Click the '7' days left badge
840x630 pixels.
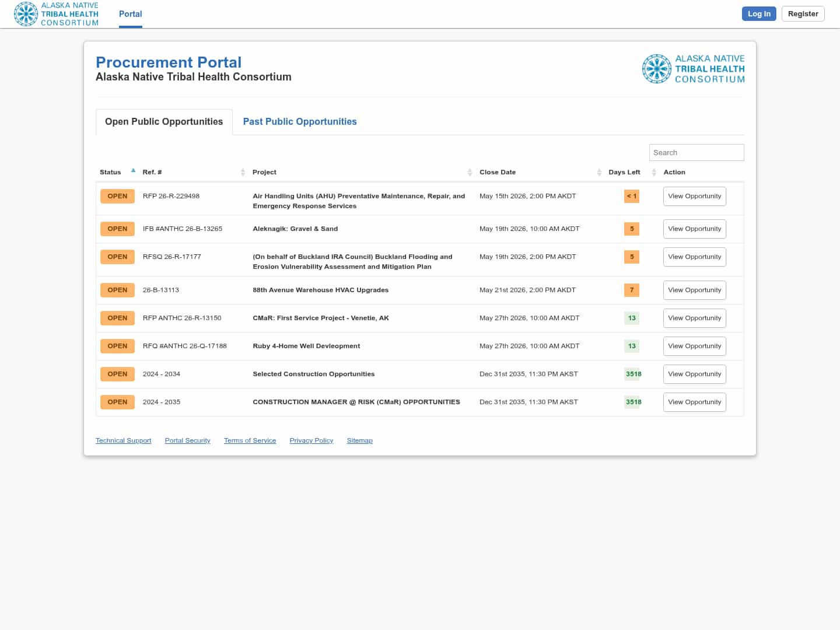click(x=632, y=290)
